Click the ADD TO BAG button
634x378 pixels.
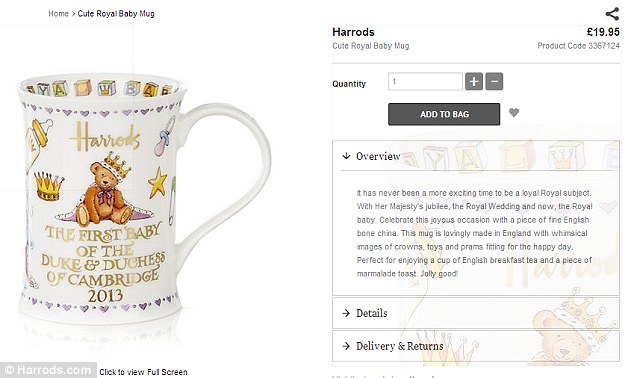(444, 114)
